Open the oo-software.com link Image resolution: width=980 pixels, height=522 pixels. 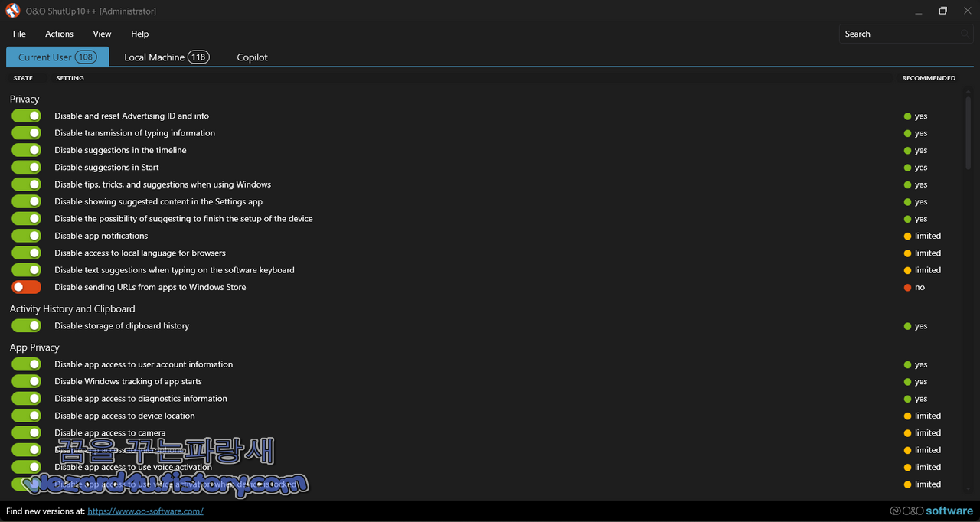pyautogui.click(x=145, y=511)
